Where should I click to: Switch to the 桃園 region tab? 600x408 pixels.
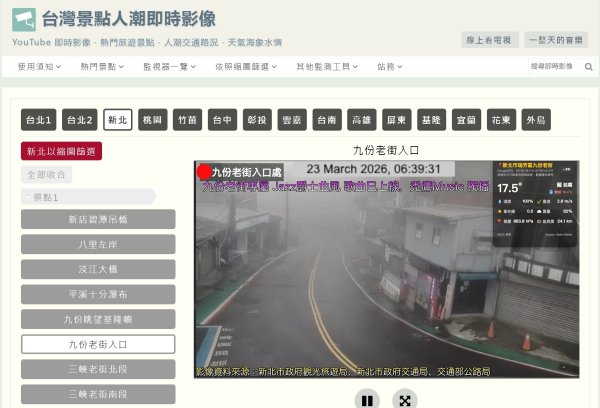point(153,120)
